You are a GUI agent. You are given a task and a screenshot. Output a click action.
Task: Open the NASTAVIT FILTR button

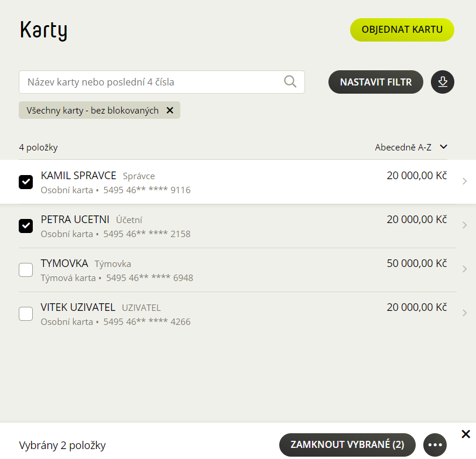(x=375, y=82)
